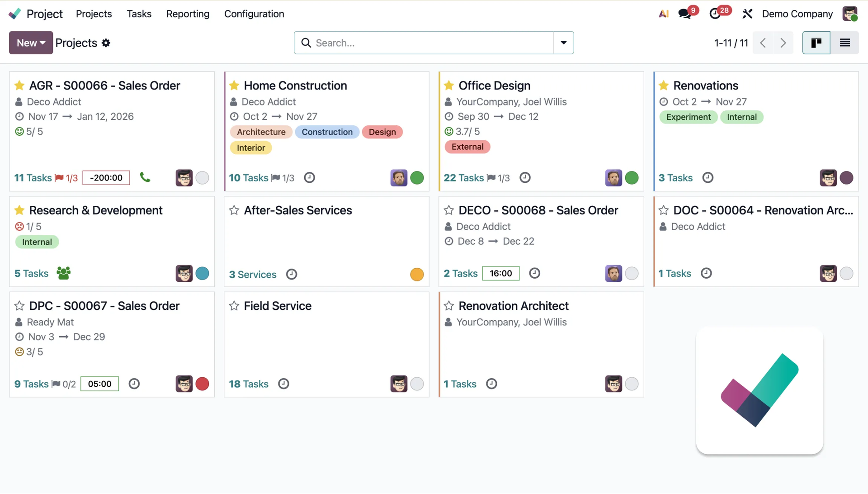Viewport: 868px width, 494px height.
Task: Open the Configuration menu
Action: tap(254, 14)
